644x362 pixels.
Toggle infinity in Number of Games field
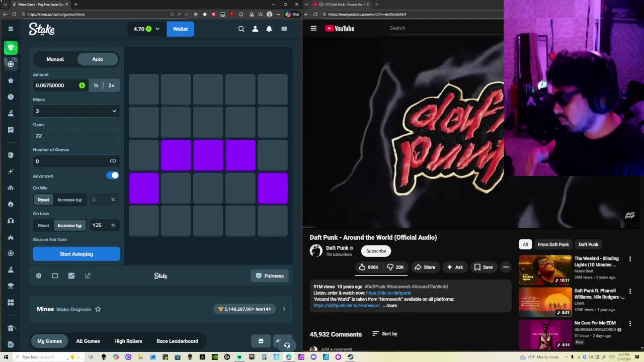click(113, 161)
